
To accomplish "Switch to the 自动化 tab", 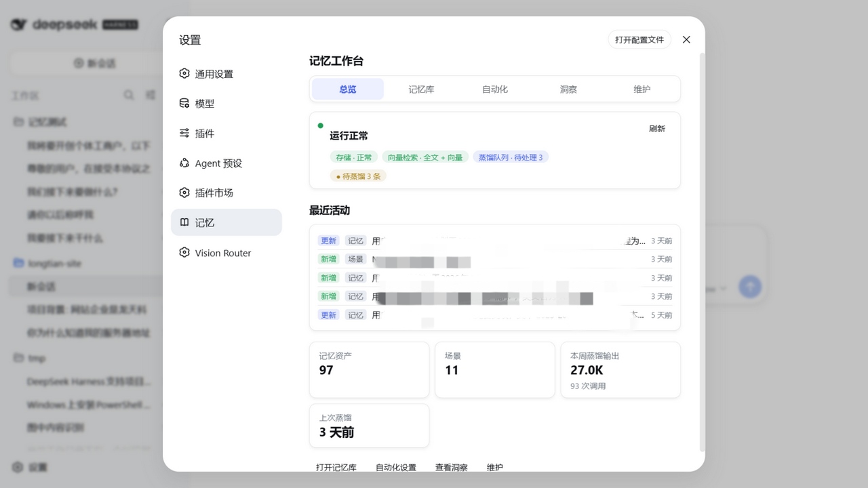I will coord(495,89).
